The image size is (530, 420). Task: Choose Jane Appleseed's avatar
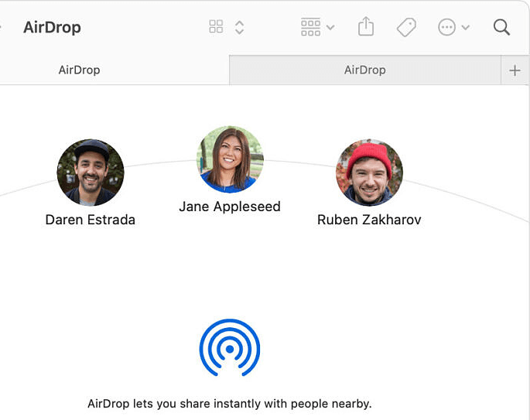pos(230,159)
